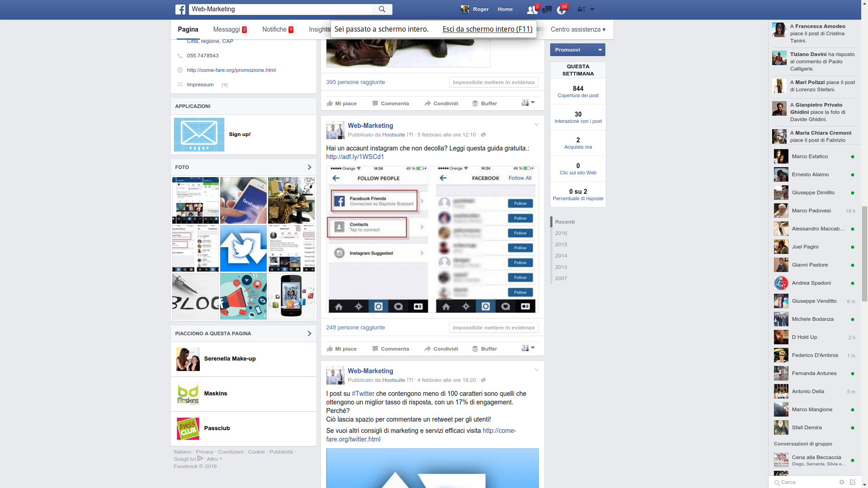Viewport: 868px width, 488px height.
Task: Open chat with Joel Pagini
Action: point(814,247)
